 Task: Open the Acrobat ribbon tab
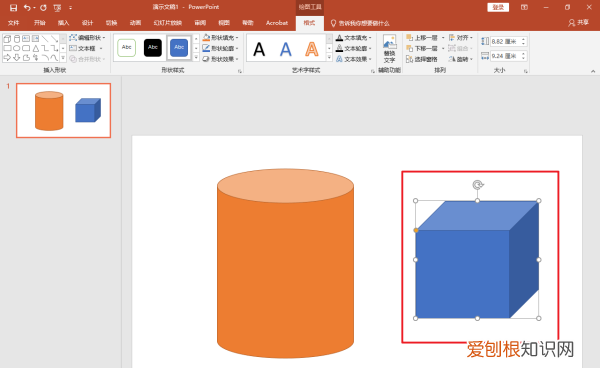(x=277, y=23)
